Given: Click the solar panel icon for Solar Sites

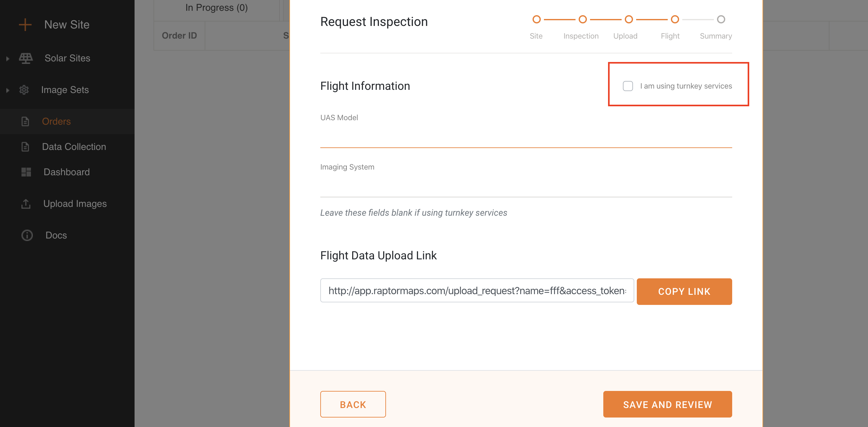Looking at the screenshot, I should pos(26,58).
